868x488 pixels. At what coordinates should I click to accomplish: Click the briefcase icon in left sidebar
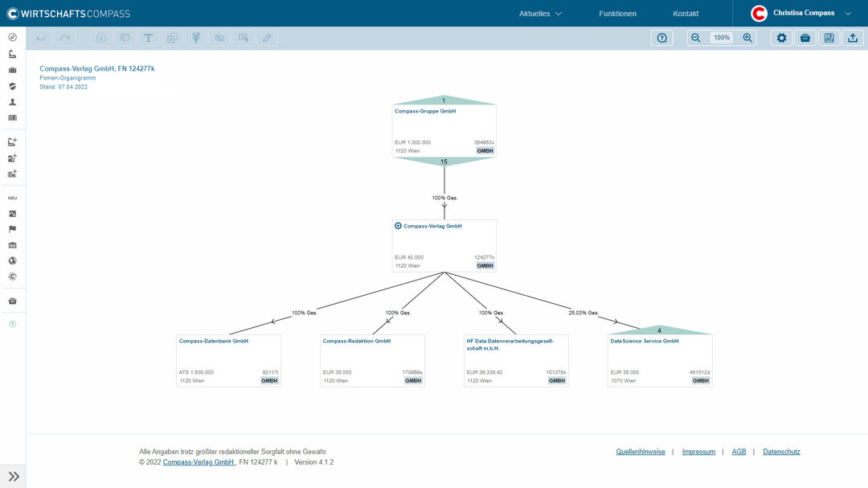click(12, 70)
